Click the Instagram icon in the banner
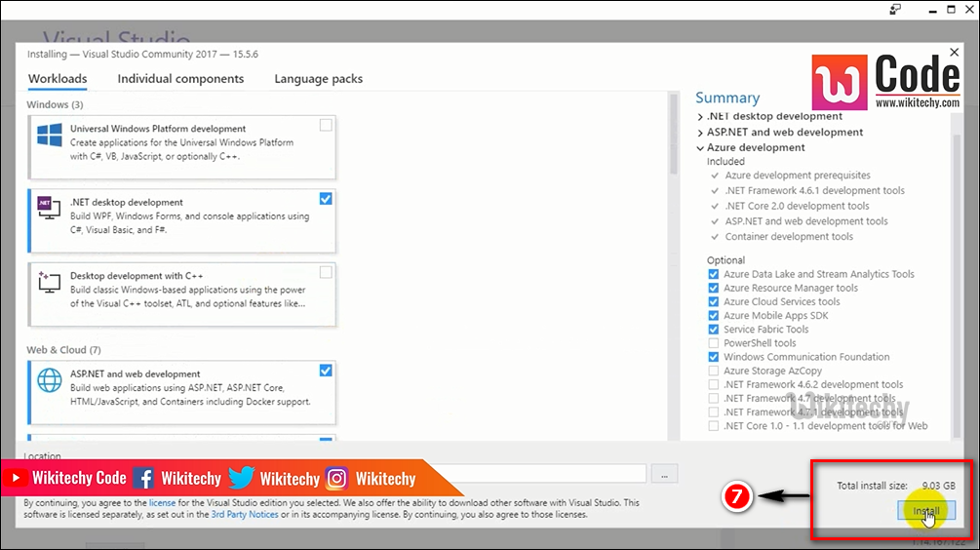Screen dimensions: 980x550 (x=337, y=478)
